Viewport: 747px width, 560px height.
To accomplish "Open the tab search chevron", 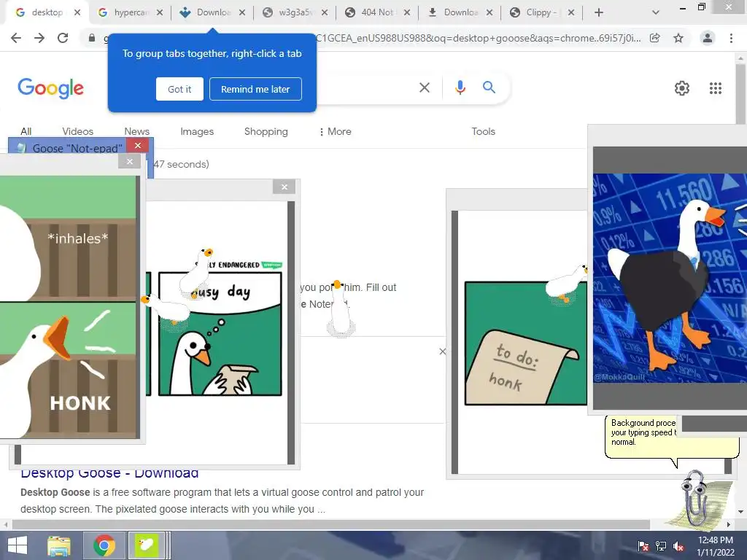I will coord(656,13).
